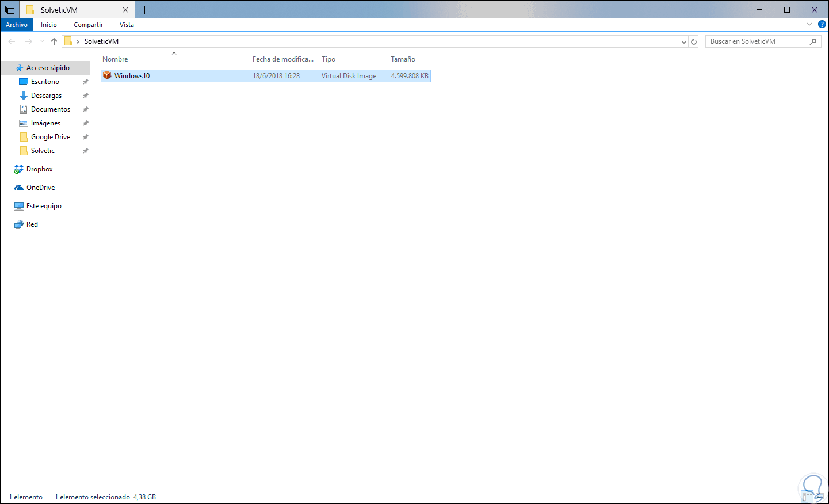Click the Google Drive folder icon
The image size is (829, 504).
click(x=24, y=137)
